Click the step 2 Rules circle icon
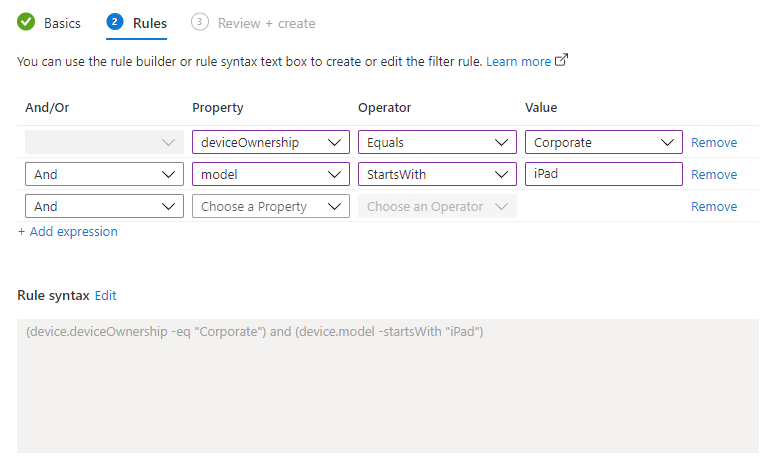768x467 pixels. pyautogui.click(x=114, y=22)
